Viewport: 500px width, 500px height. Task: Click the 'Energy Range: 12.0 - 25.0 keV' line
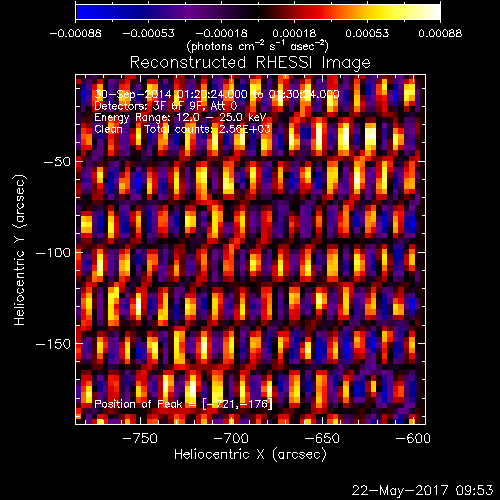(x=180, y=118)
